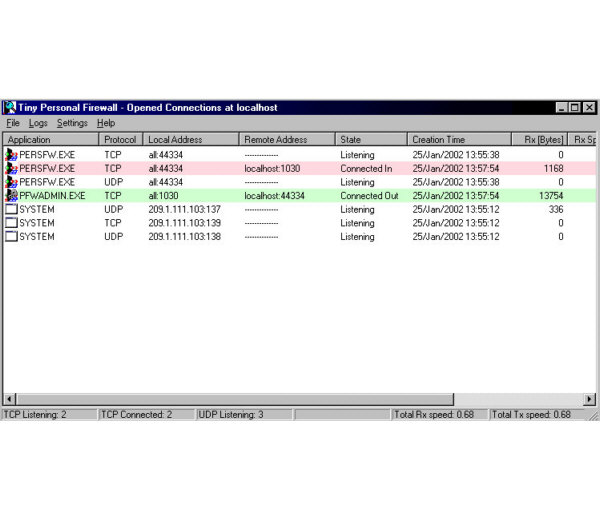Open the File menu
The image size is (600, 520).
13,123
